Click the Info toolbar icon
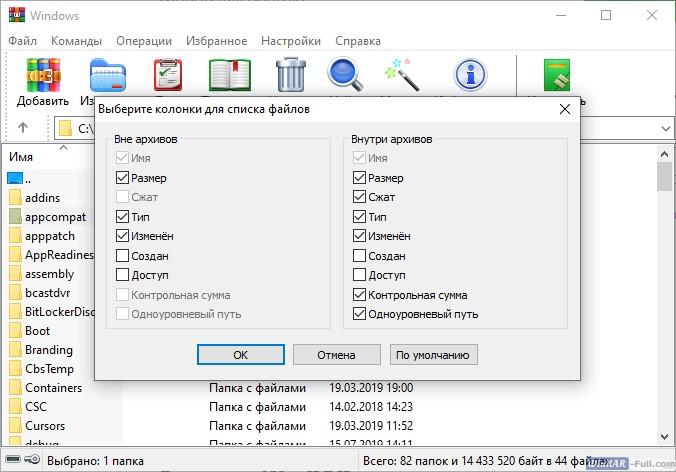 click(470, 75)
